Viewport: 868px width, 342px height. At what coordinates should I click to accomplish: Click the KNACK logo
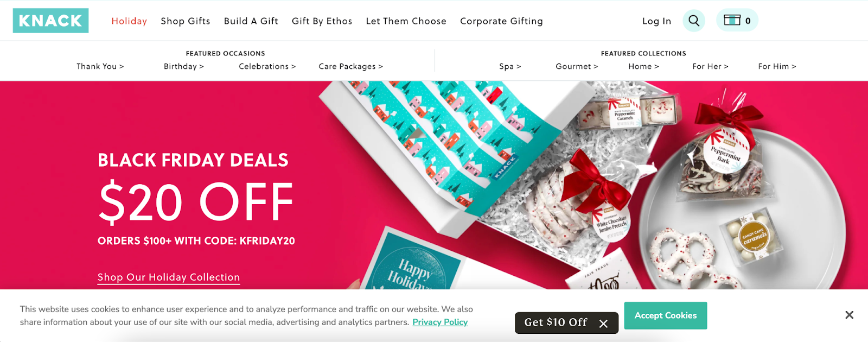pos(50,21)
